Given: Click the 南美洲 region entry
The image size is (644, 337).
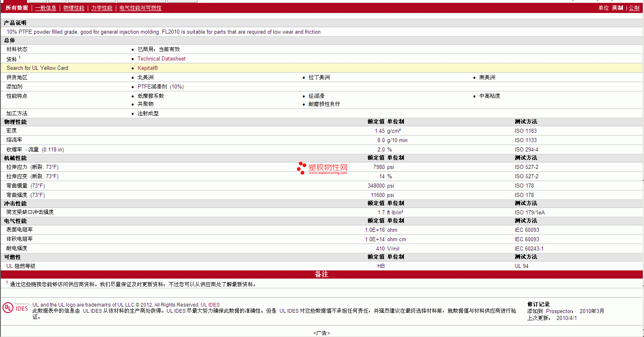Looking at the screenshot, I should click(x=487, y=77).
